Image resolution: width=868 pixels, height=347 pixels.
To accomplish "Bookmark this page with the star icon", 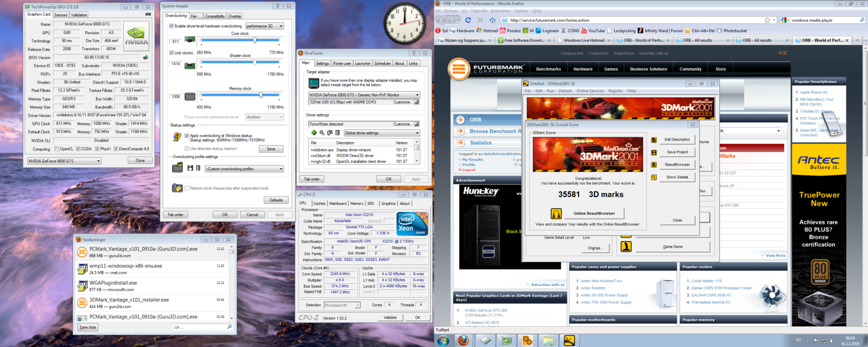I will [x=767, y=20].
